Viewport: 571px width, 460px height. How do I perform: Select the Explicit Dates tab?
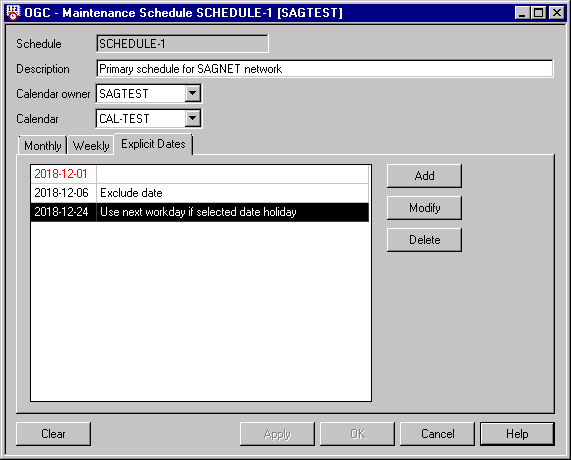point(153,144)
